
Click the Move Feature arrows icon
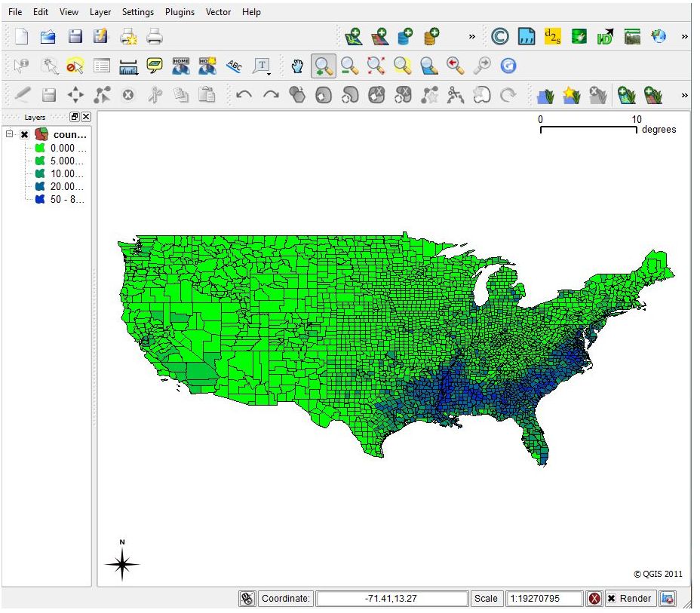pos(75,95)
